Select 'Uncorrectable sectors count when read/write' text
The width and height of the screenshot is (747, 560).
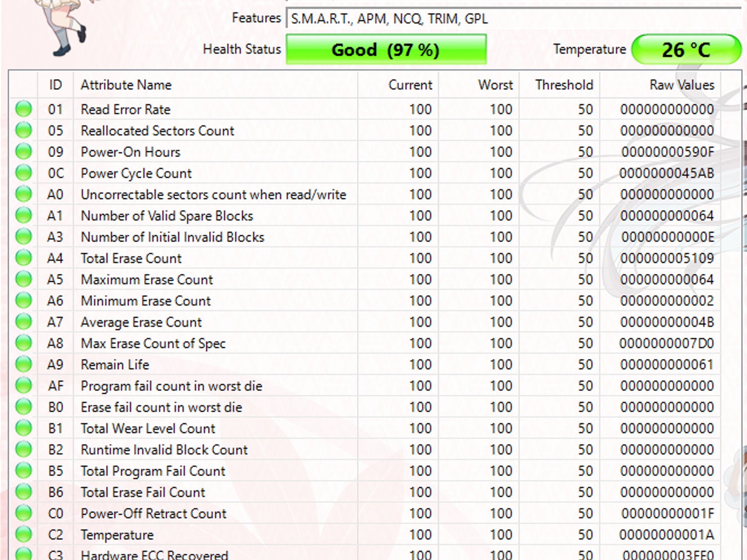pyautogui.click(x=213, y=194)
